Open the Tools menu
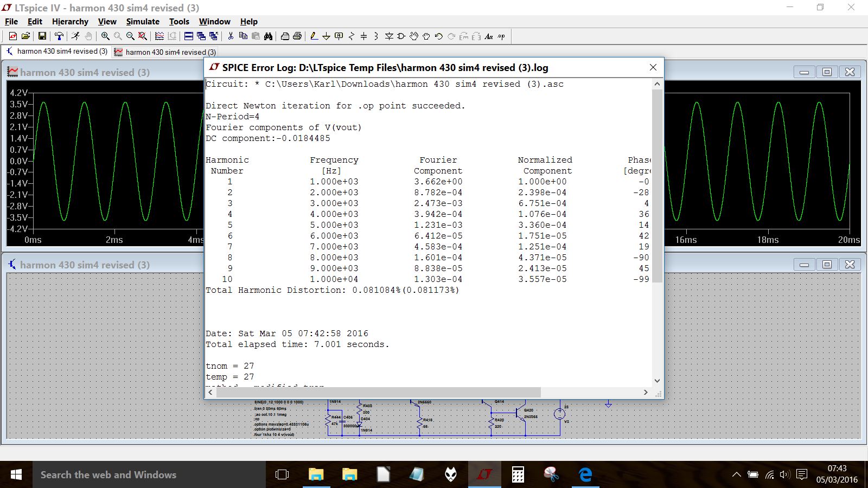This screenshot has width=868, height=488. [x=179, y=22]
